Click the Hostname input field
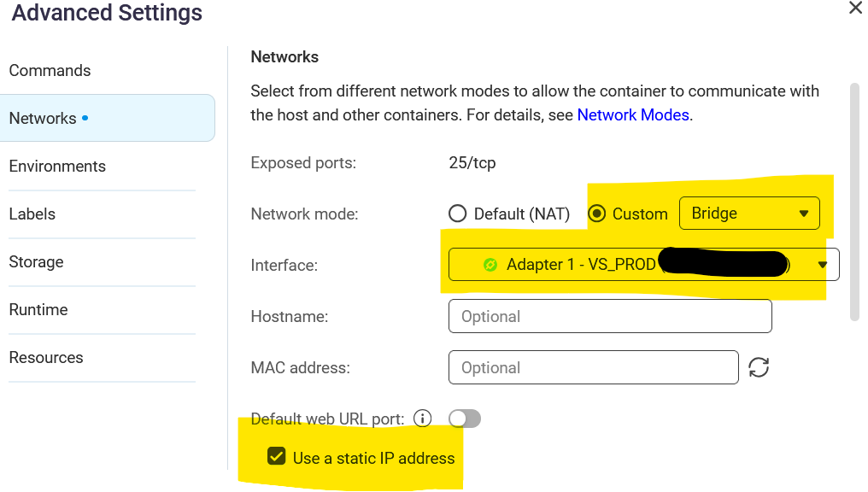 (610, 316)
